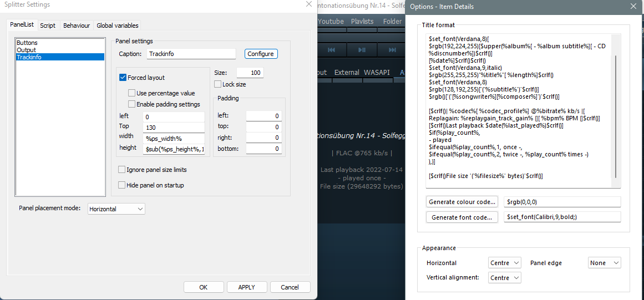Expand the Horizontal alignment dropdown
The height and width of the screenshot is (300, 644).
[x=505, y=263]
